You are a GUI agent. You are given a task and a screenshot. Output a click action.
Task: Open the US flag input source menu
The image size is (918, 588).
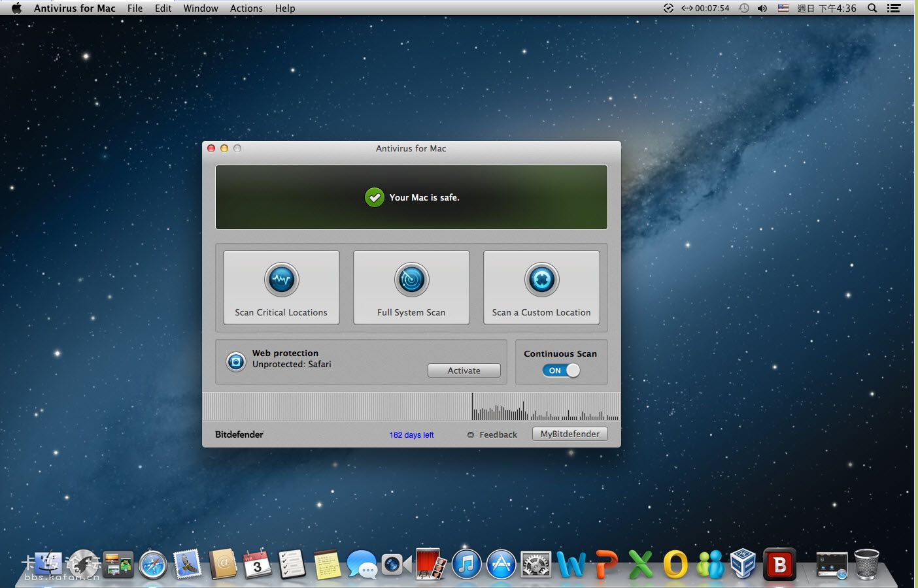[783, 8]
